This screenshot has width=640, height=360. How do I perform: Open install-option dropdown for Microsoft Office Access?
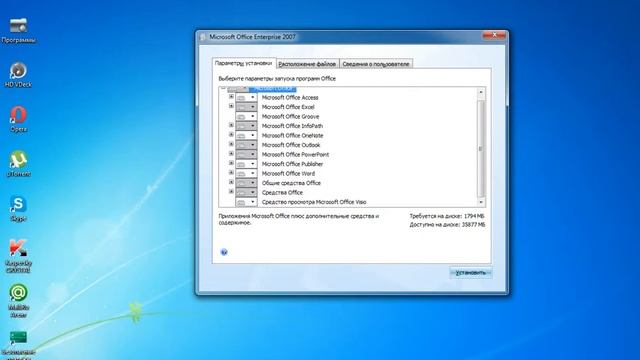(x=246, y=97)
